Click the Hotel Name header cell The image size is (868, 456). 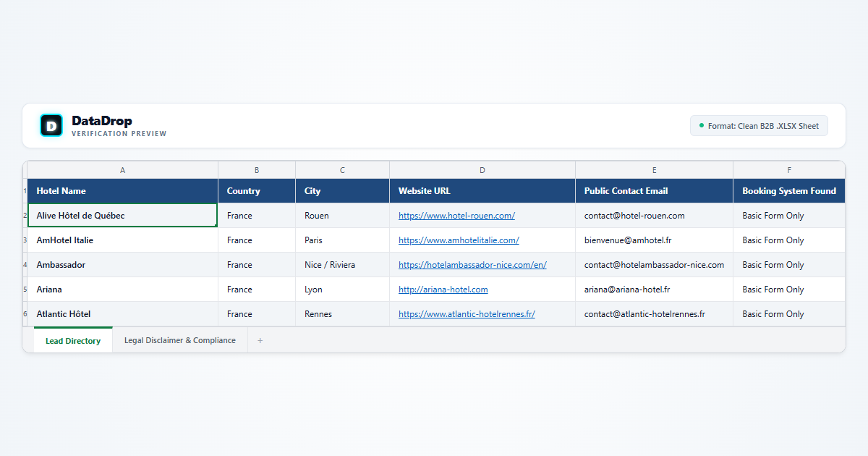tap(123, 191)
